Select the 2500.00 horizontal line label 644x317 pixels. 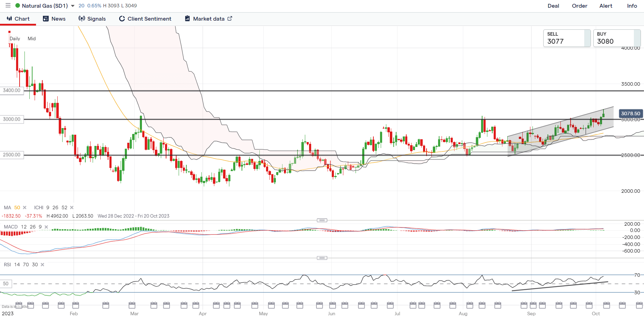12,155
